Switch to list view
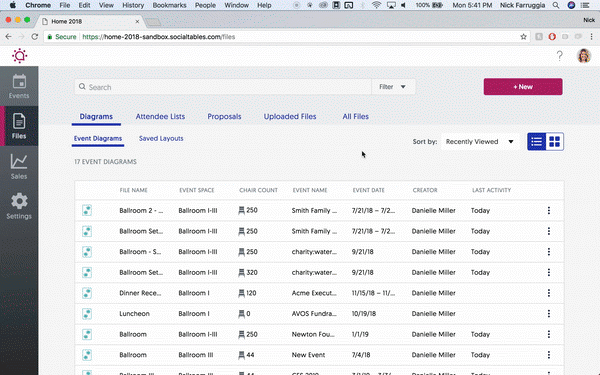Viewport: 600px width, 375px height. [536, 142]
